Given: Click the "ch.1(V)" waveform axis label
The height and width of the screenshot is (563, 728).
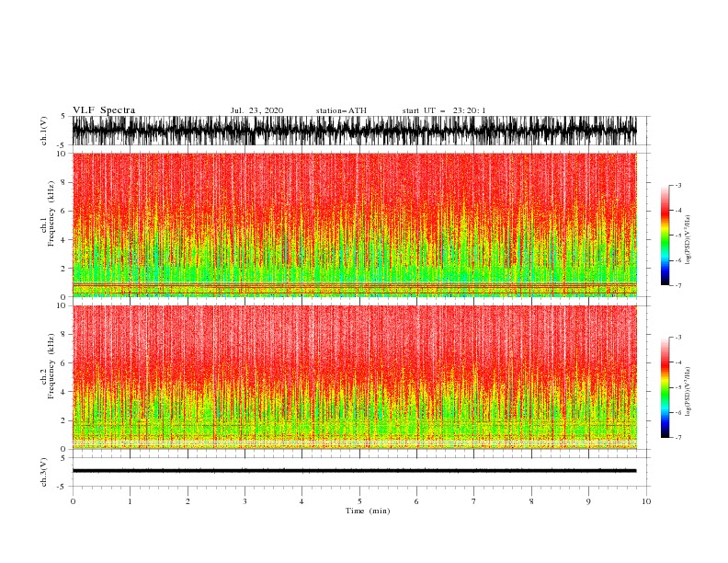Looking at the screenshot, I should pyautogui.click(x=45, y=131).
